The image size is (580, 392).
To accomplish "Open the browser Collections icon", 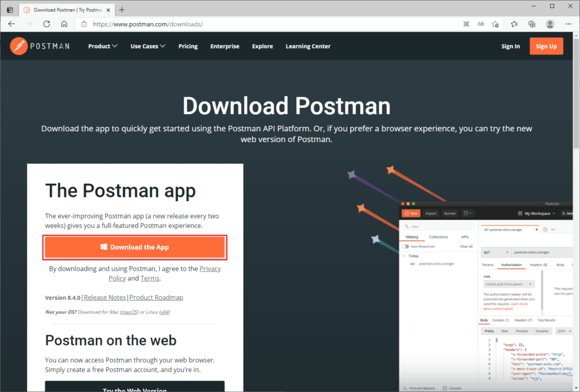I will click(x=531, y=24).
